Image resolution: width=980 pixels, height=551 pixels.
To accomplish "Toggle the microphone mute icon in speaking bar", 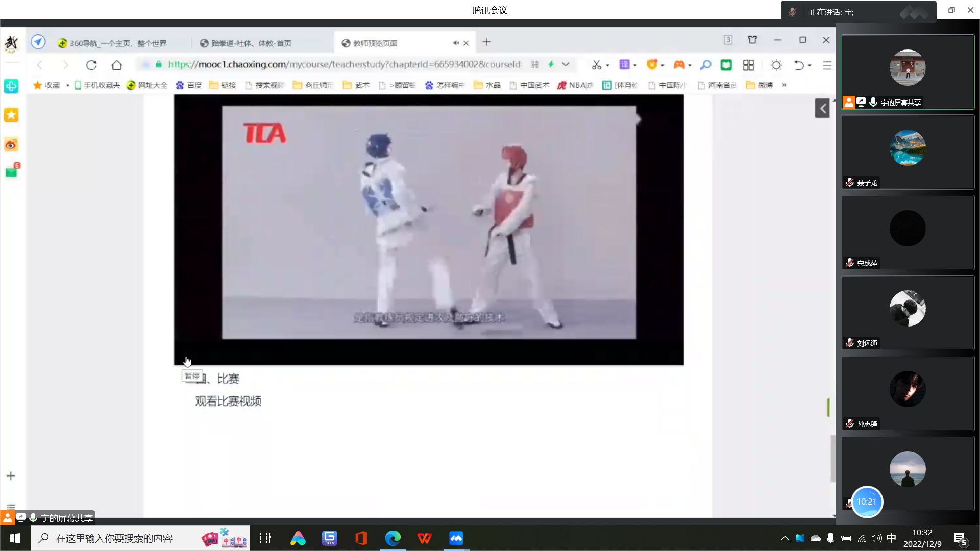I will (x=793, y=12).
